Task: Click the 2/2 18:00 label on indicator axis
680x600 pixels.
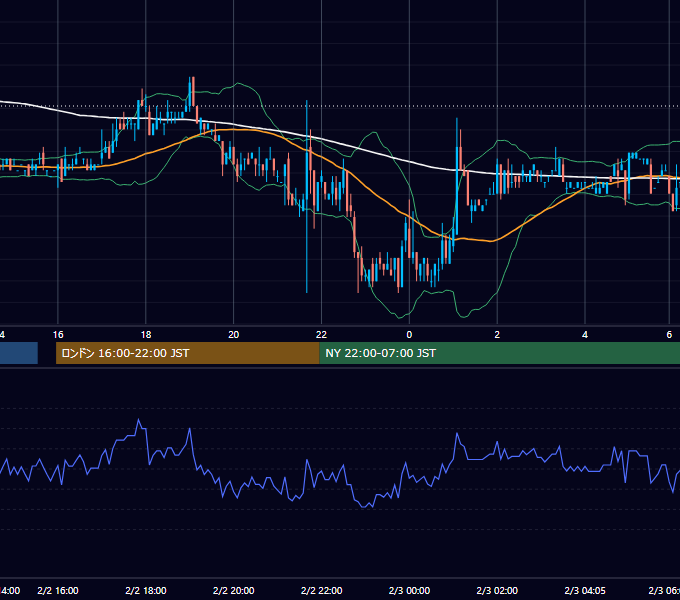Action: coord(146,590)
